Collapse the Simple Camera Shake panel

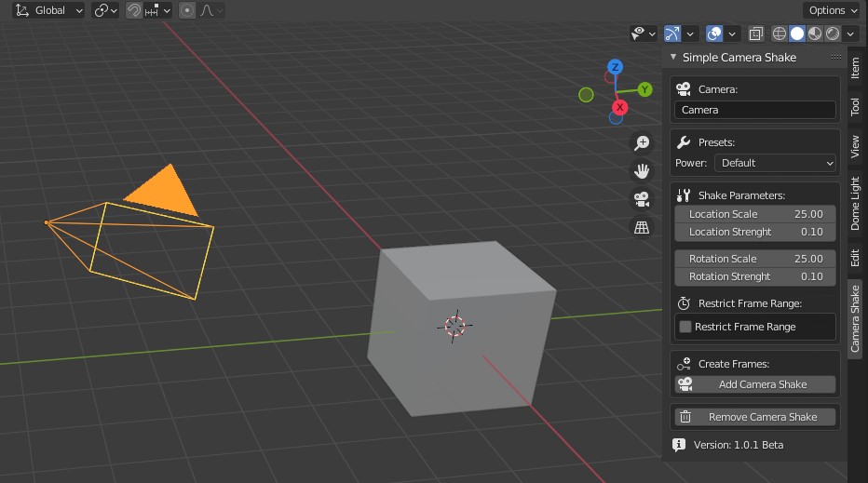[673, 57]
